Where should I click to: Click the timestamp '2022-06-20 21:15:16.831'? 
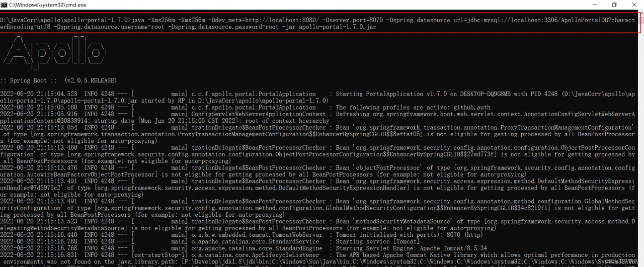point(39,255)
